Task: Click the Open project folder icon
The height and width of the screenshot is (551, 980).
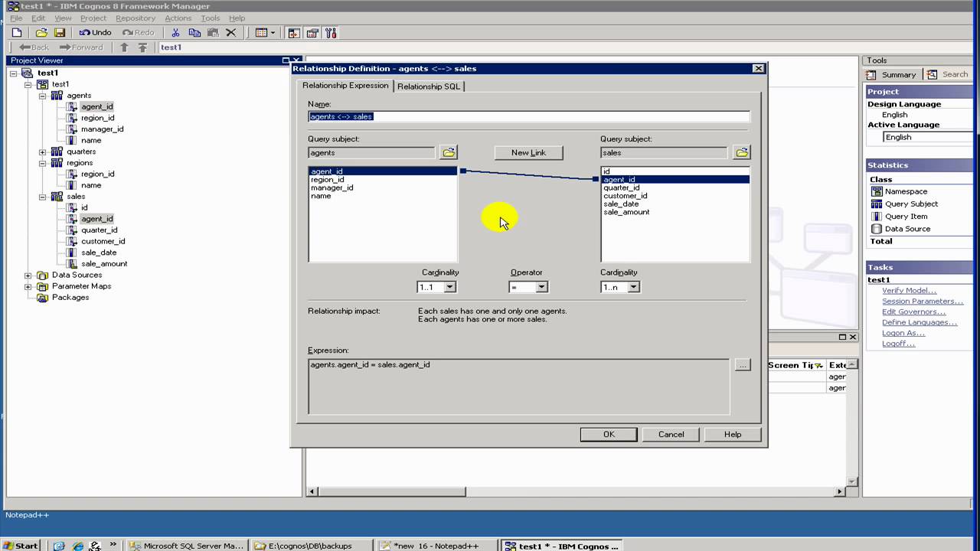Action: (x=41, y=33)
